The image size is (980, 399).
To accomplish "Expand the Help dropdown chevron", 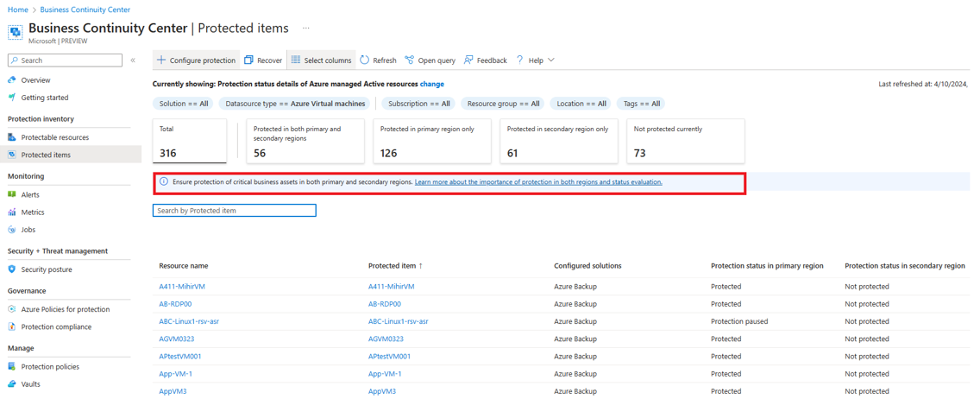I will coord(551,60).
